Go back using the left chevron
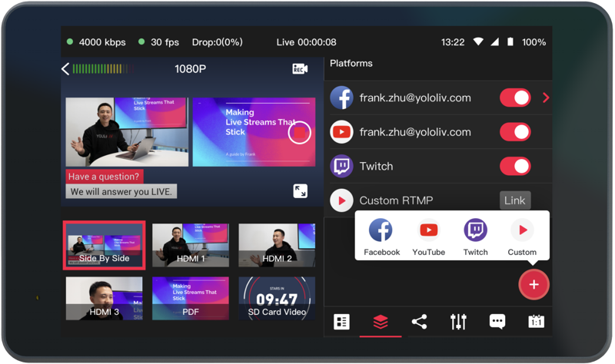This screenshot has width=615, height=364. [x=65, y=69]
